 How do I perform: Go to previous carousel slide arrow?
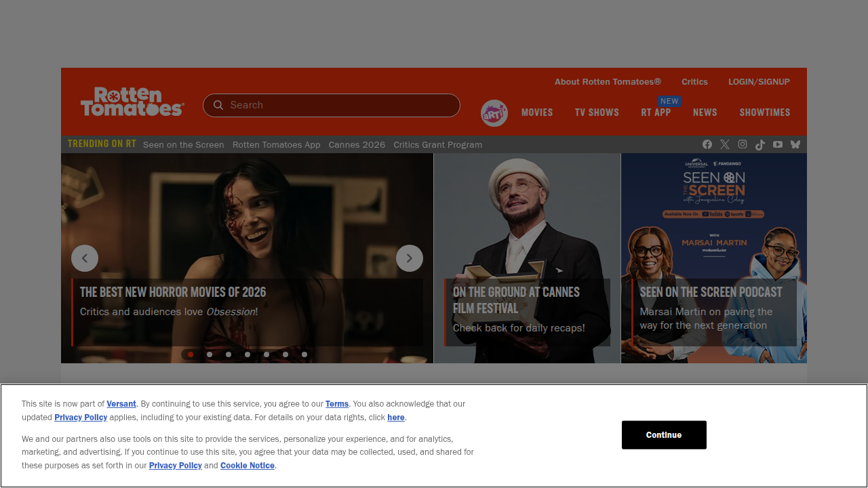pos(85,258)
